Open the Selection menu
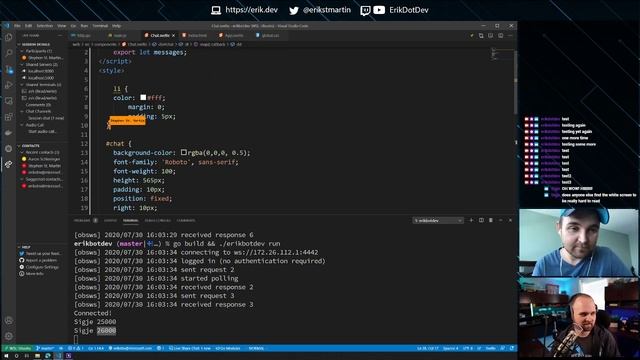640x360 pixels. click(x=44, y=26)
